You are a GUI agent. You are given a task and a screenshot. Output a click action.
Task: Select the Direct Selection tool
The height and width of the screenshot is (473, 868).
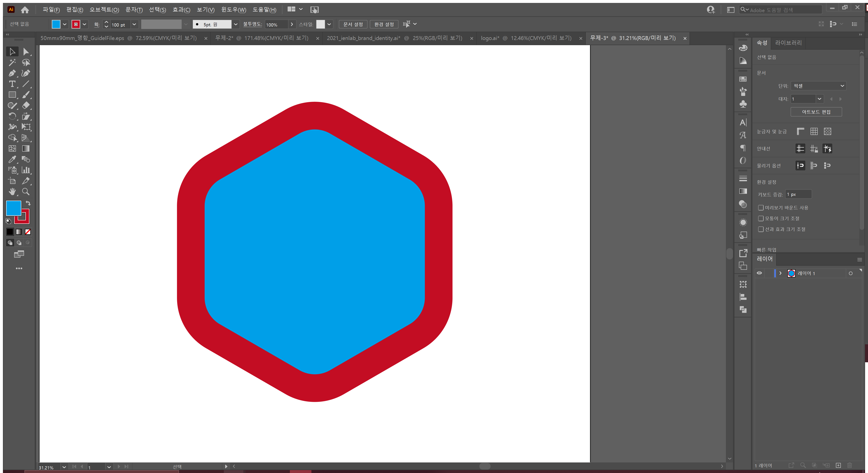click(x=26, y=52)
